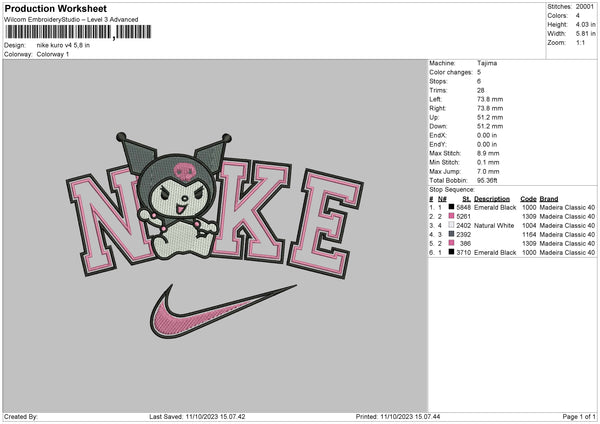
Task: Click the Kuromi character in the design preview
Action: click(x=177, y=197)
